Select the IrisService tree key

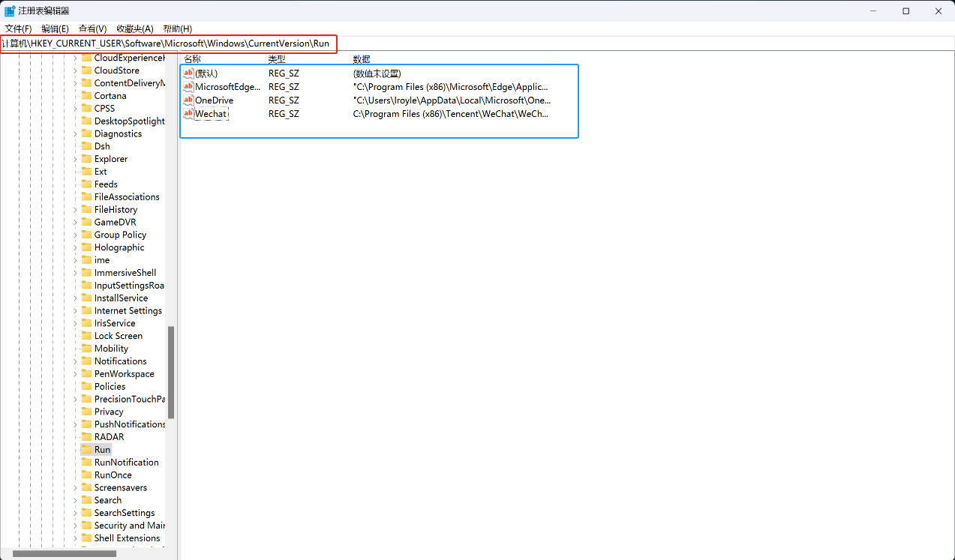[x=115, y=323]
